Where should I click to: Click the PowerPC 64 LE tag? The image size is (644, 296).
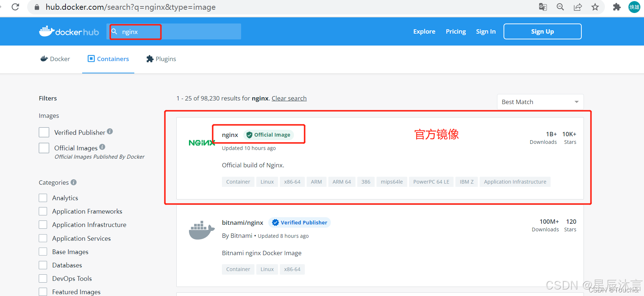431,182
